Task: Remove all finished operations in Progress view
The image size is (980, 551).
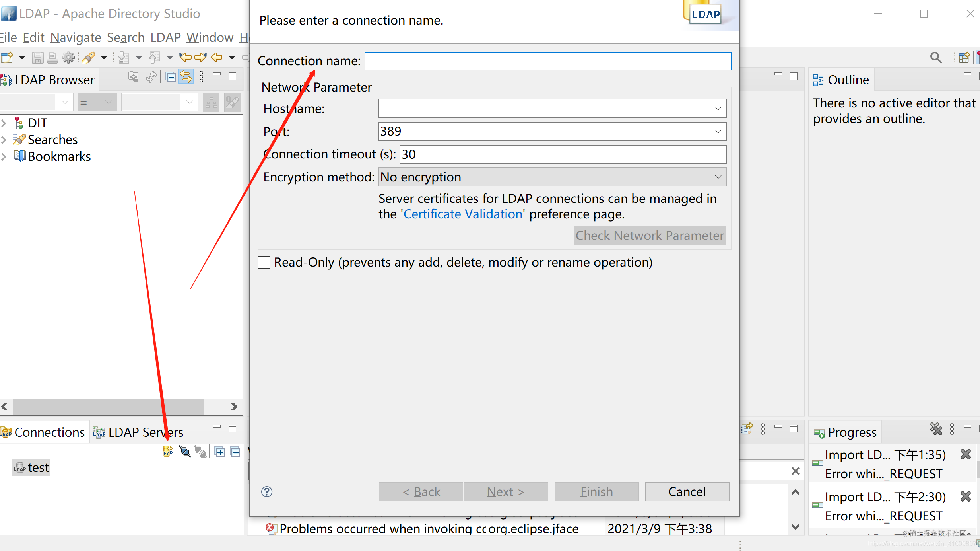Action: click(936, 429)
